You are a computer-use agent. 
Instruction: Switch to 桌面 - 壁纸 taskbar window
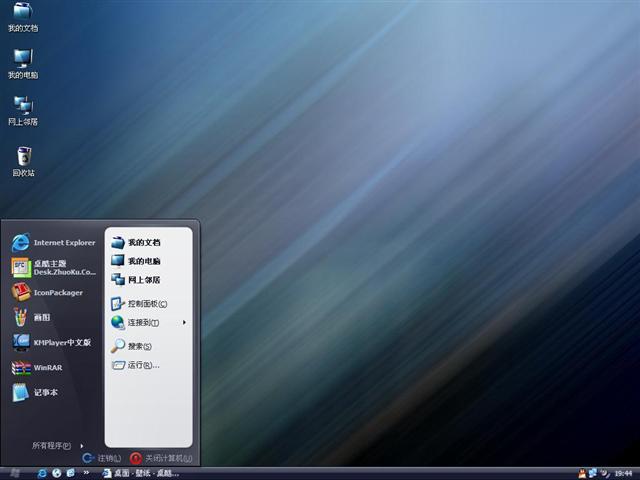pos(141,473)
